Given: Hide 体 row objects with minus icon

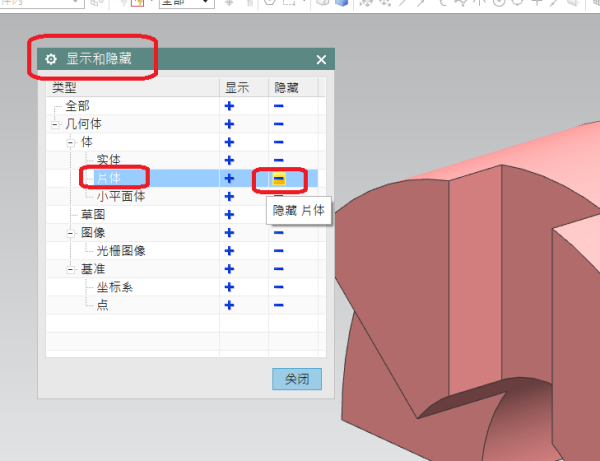Looking at the screenshot, I should [279, 142].
